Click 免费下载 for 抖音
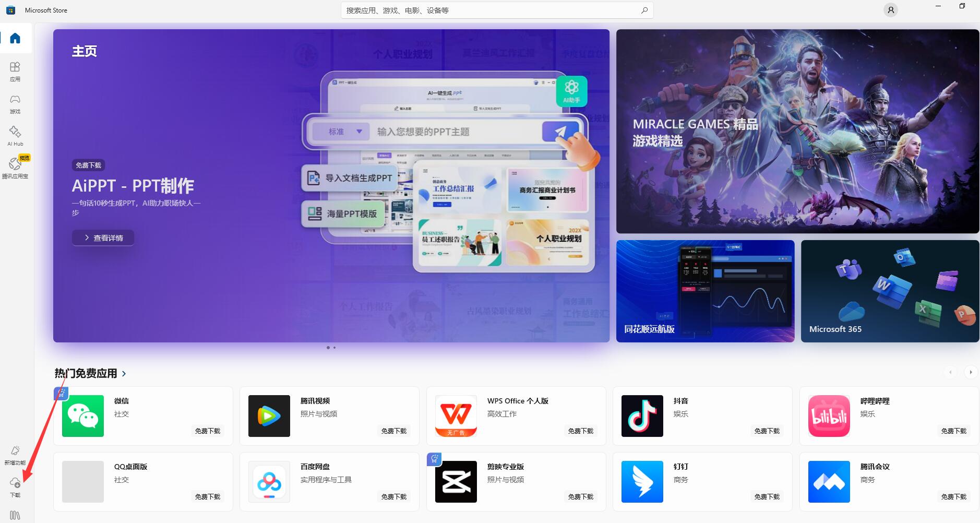The image size is (980, 523). [767, 431]
